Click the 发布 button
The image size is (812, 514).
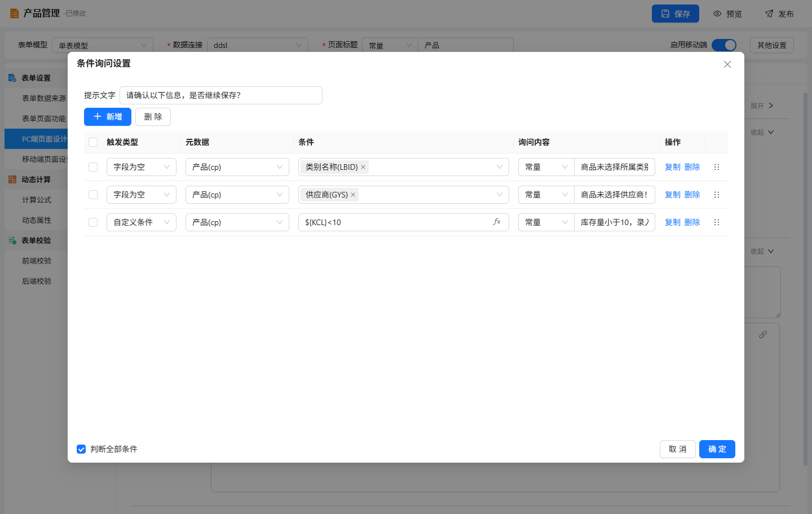click(779, 14)
